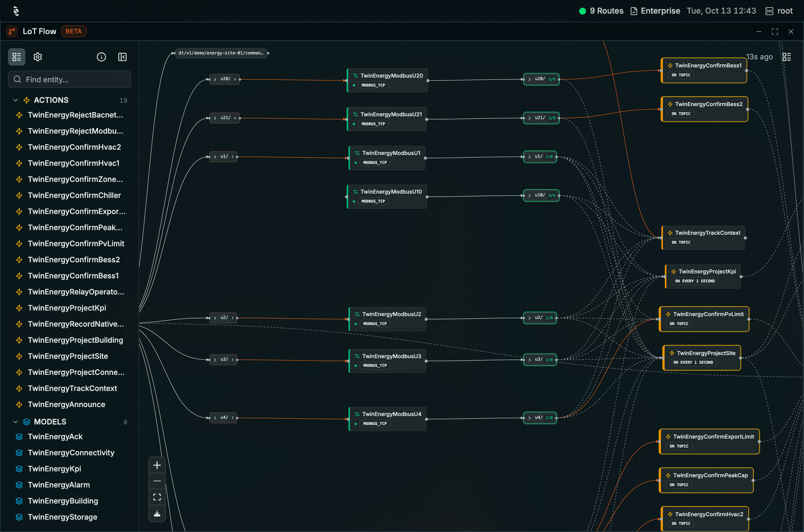Click the BETA badge

point(74,31)
